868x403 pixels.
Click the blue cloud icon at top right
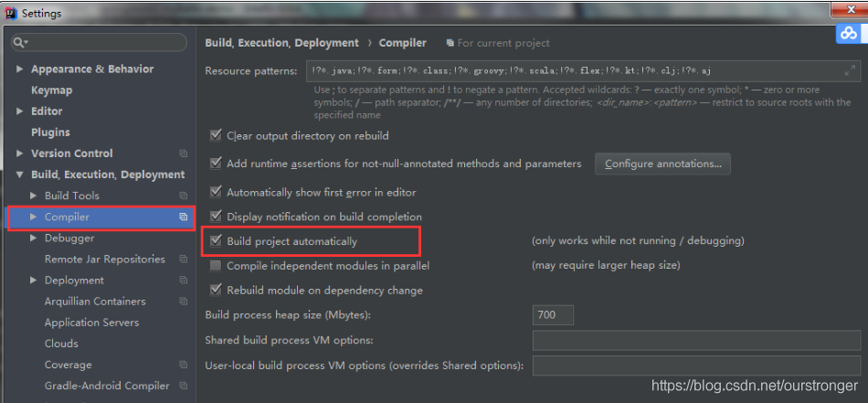pyautogui.click(x=849, y=34)
